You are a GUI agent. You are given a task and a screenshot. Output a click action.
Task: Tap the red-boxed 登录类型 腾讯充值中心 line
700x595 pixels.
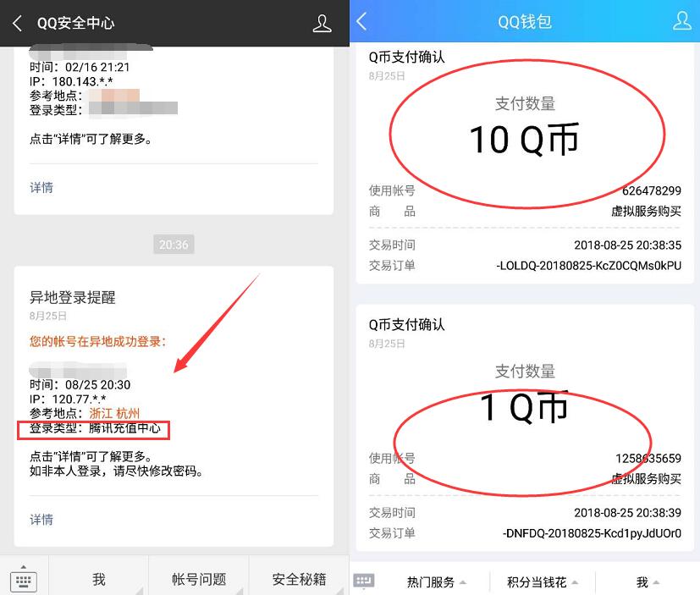[x=93, y=430]
